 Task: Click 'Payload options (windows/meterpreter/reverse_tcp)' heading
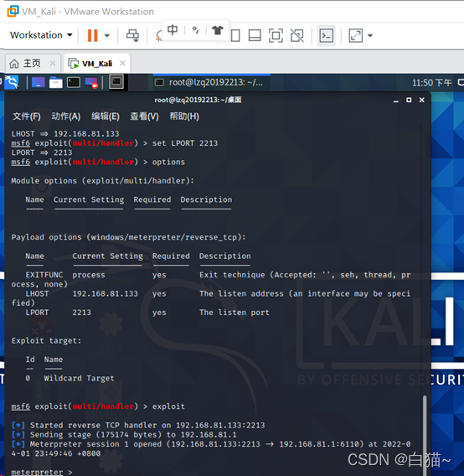(x=128, y=237)
